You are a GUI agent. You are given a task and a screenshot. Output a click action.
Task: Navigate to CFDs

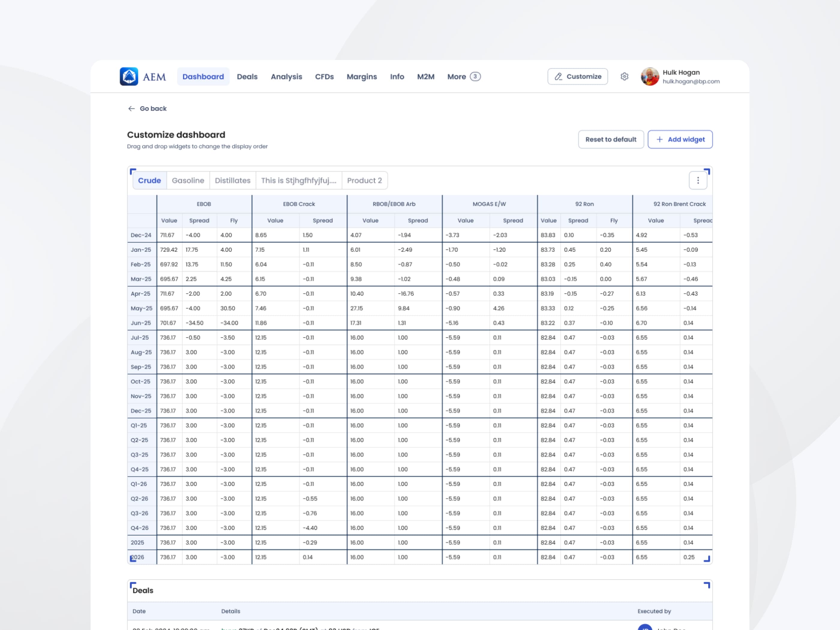[x=324, y=76]
